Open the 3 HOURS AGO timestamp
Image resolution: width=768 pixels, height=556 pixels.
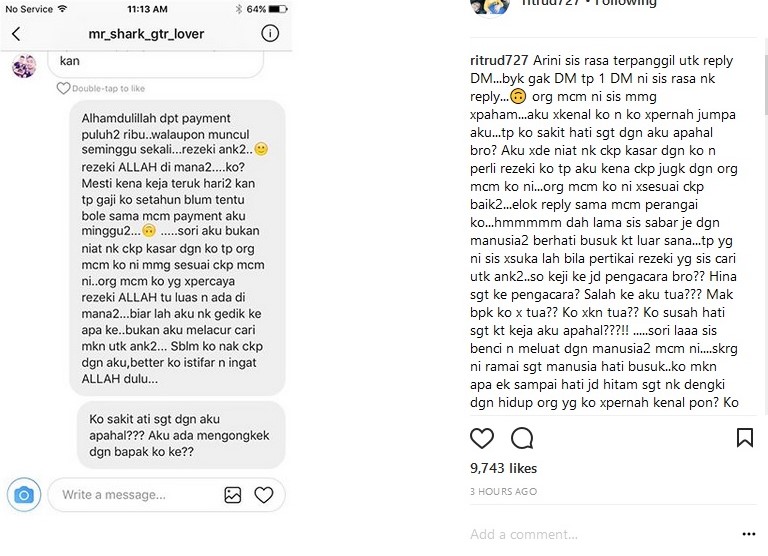(x=504, y=491)
